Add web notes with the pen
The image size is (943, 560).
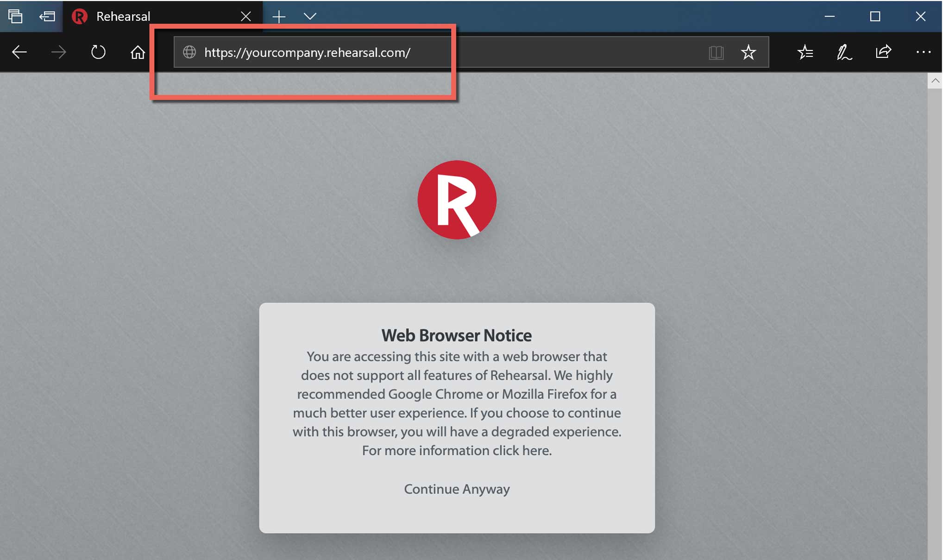click(844, 52)
